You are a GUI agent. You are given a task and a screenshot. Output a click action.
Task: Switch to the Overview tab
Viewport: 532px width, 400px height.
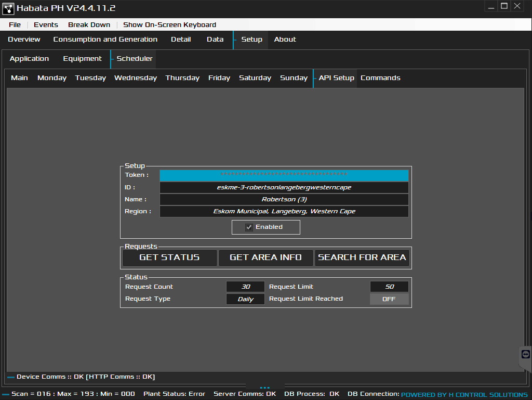point(24,40)
